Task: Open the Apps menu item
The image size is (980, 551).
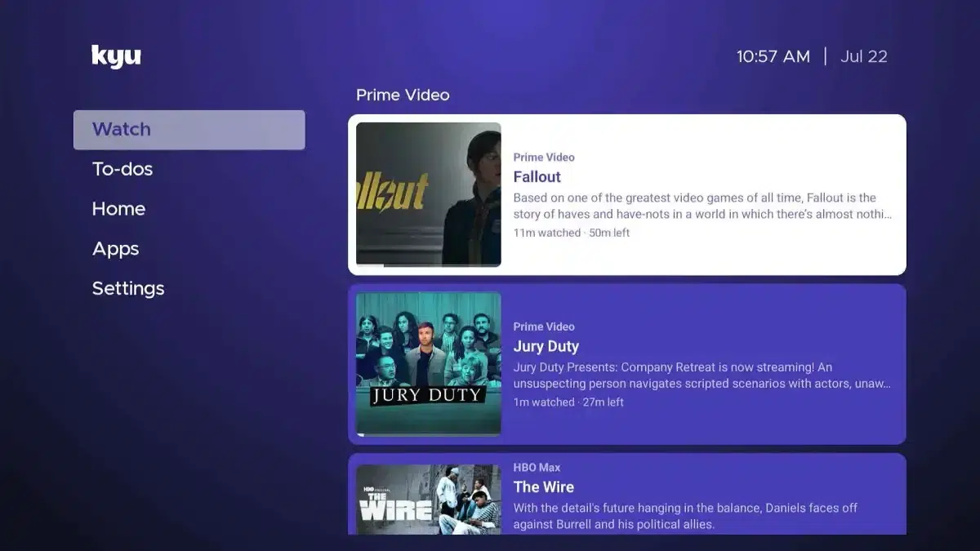Action: 115,249
